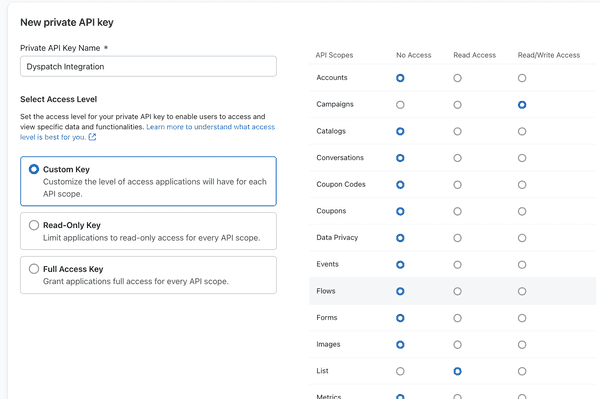The height and width of the screenshot is (399, 600).
Task: Choose Read/Write Access for Campaigns
Action: 522,105
